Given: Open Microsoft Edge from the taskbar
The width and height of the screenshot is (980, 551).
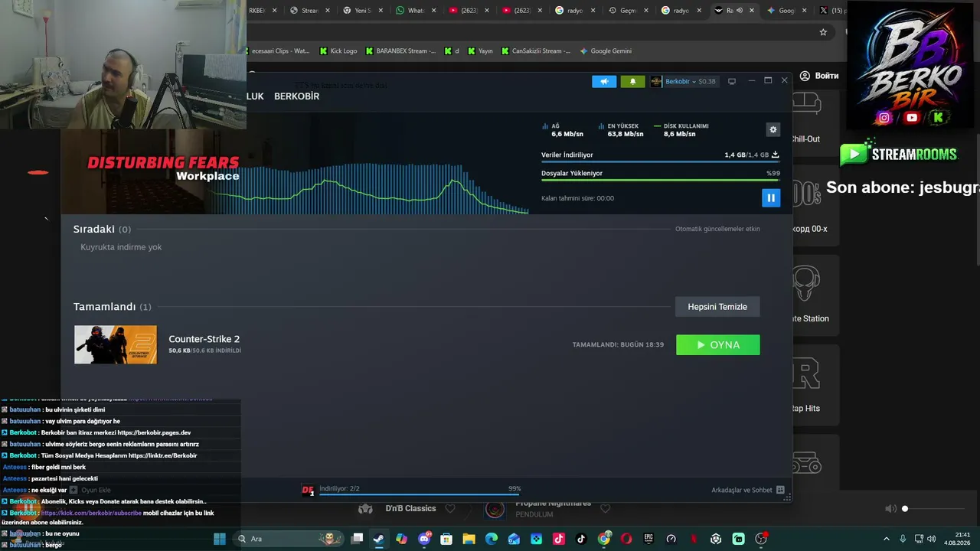Looking at the screenshot, I should [492, 539].
